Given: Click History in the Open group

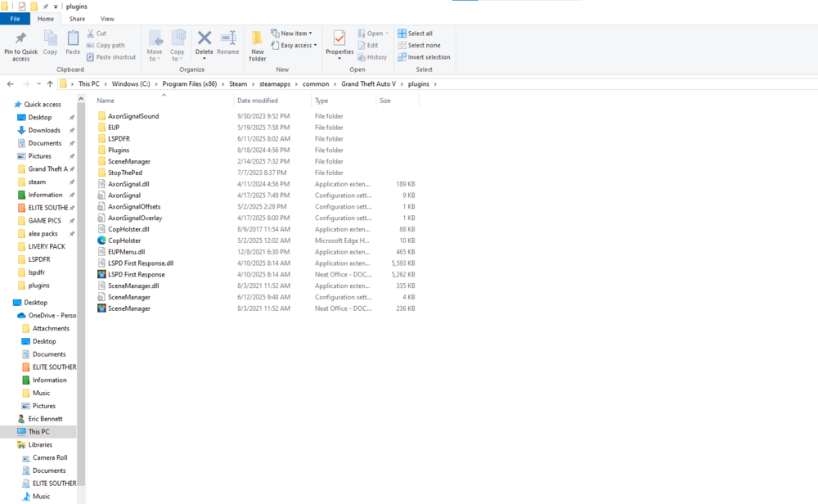Looking at the screenshot, I should pos(372,57).
